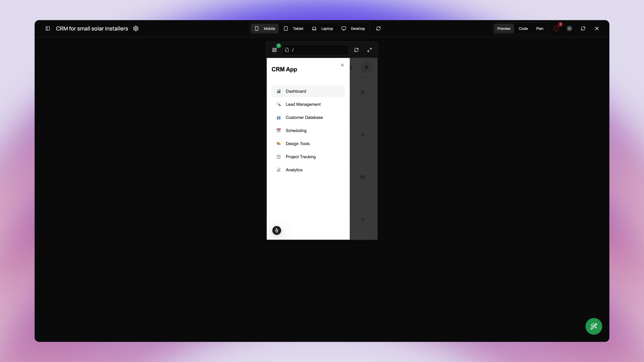
Task: Toggle light theme sun icon
Action: pyautogui.click(x=570, y=28)
